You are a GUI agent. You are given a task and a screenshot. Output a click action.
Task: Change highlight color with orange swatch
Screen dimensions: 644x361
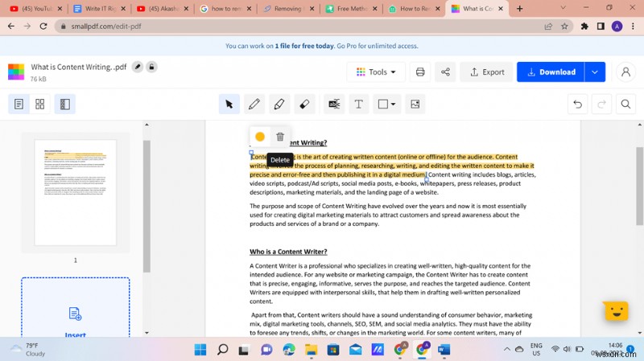click(260, 137)
